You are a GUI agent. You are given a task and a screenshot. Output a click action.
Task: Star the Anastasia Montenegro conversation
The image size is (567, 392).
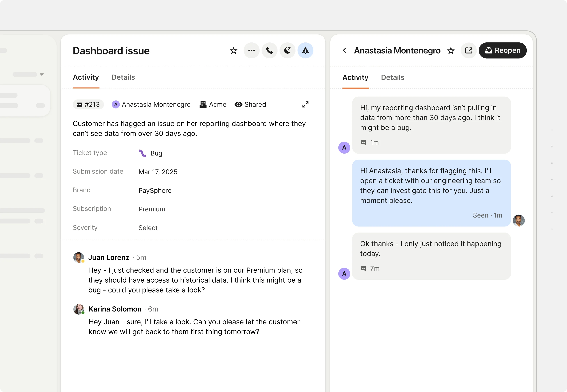(x=451, y=51)
